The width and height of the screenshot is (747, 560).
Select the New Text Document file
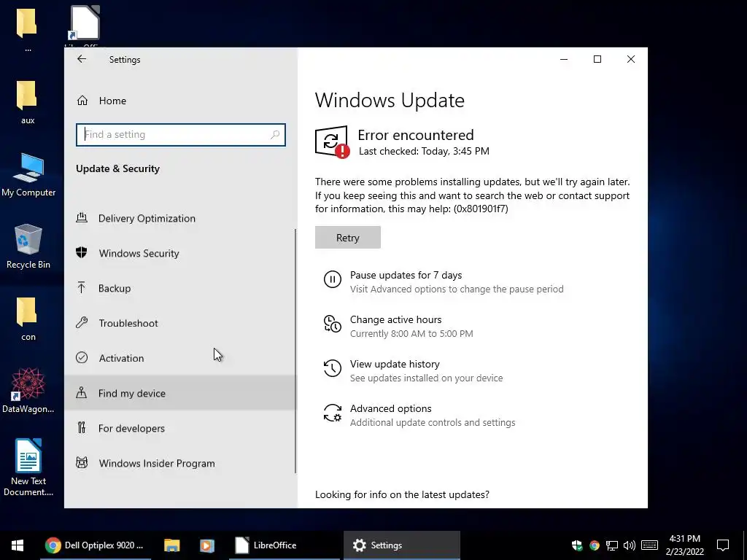(x=28, y=467)
